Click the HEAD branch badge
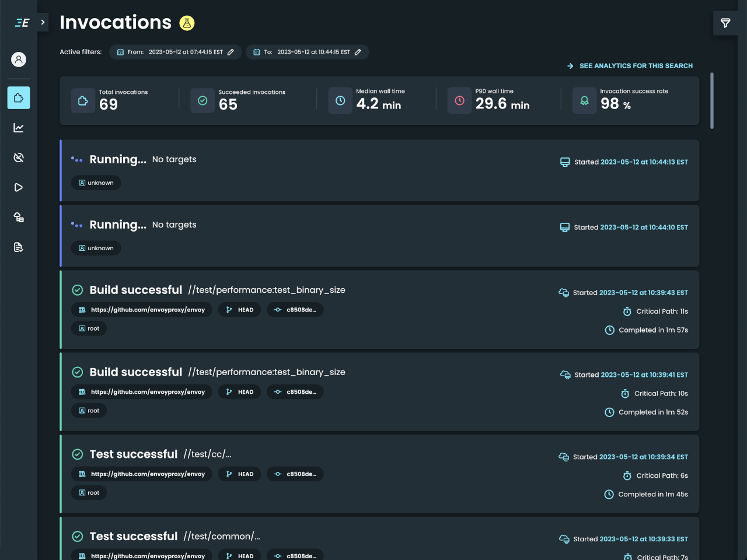The height and width of the screenshot is (560, 747). 239,310
